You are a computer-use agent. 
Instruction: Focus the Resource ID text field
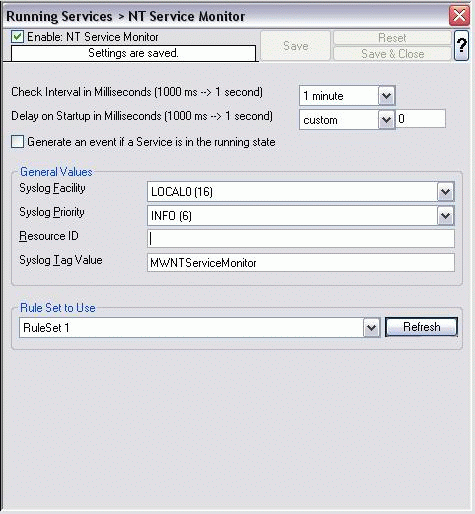(301, 239)
